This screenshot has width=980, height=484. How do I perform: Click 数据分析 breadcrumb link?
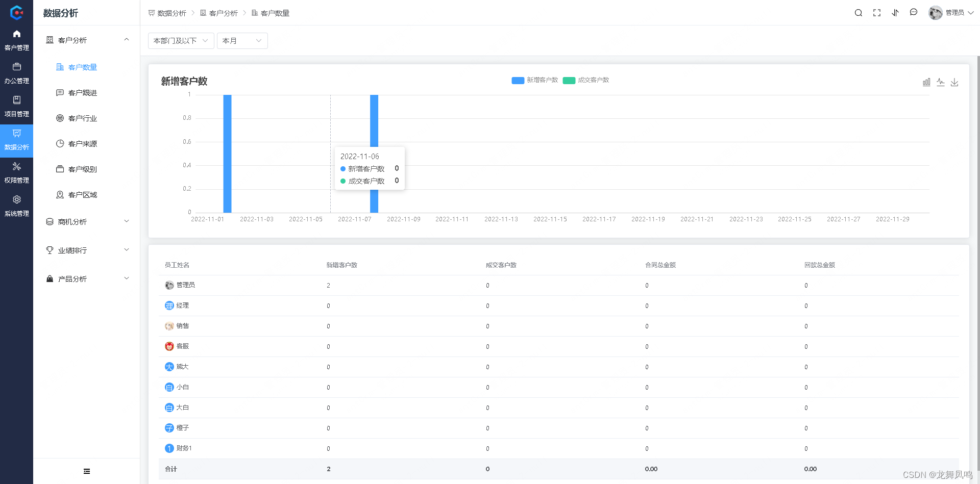167,13
